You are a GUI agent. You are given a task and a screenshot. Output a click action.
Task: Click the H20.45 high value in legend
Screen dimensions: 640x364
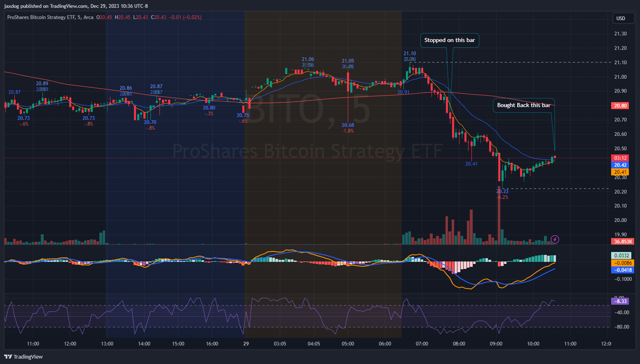(x=122, y=17)
